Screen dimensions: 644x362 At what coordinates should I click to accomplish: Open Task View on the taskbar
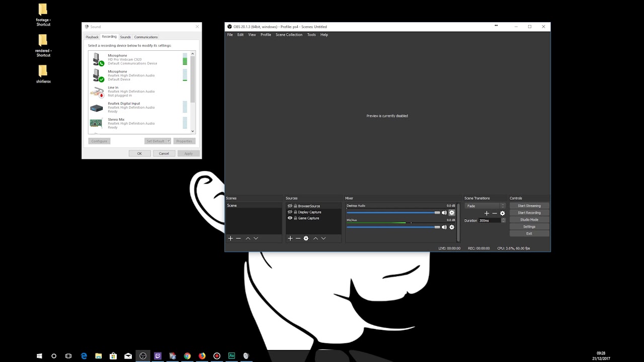[x=68, y=356]
